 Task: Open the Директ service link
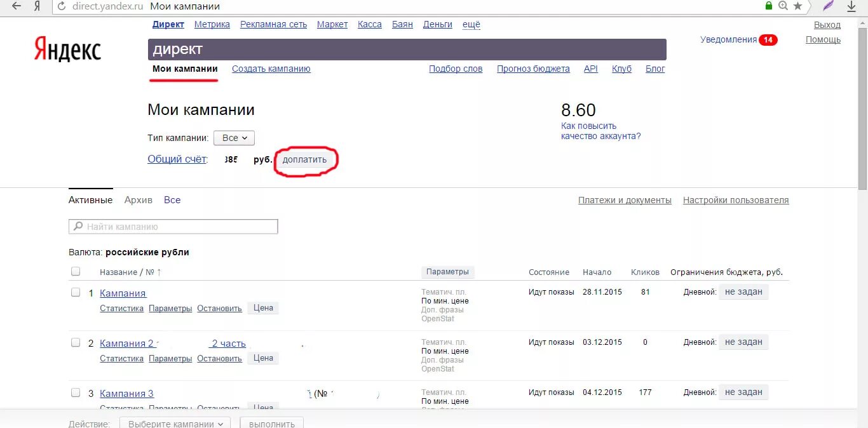coord(168,24)
